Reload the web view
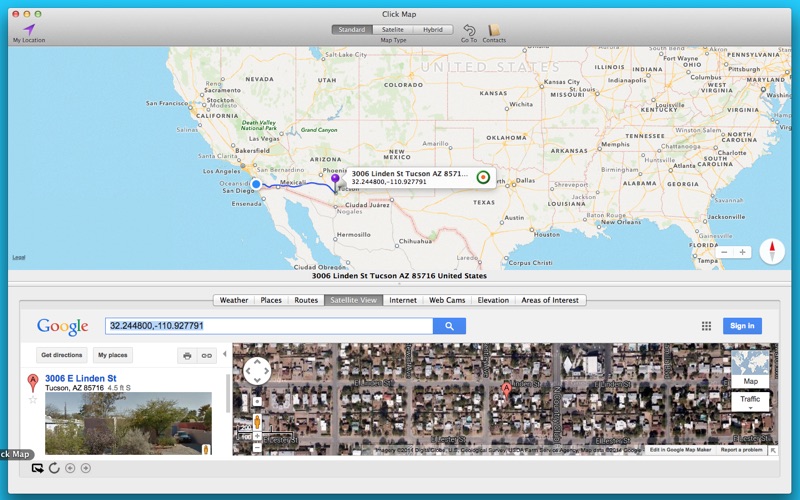The image size is (800, 500). (54, 468)
